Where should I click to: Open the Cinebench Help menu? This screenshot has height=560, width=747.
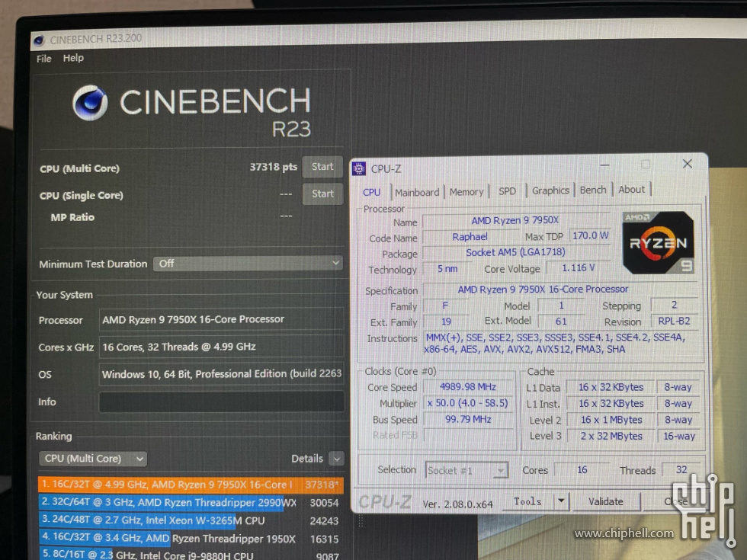coord(73,58)
